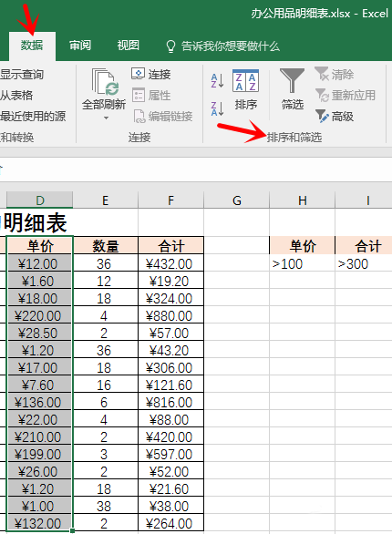
Task: Click the 合计 criteria header in column I
Action: pyautogui.click(x=364, y=245)
